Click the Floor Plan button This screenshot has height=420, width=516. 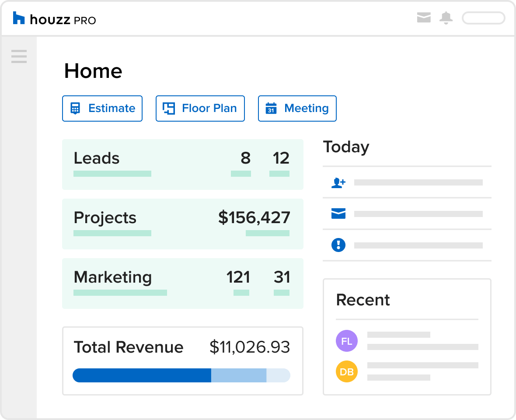(200, 108)
